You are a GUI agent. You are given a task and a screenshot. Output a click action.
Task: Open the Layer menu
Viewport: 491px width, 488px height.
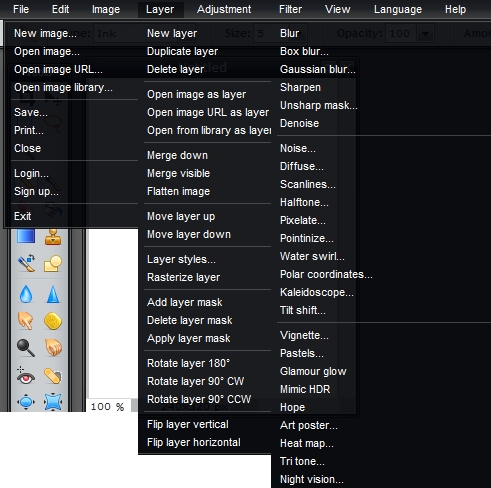160,9
